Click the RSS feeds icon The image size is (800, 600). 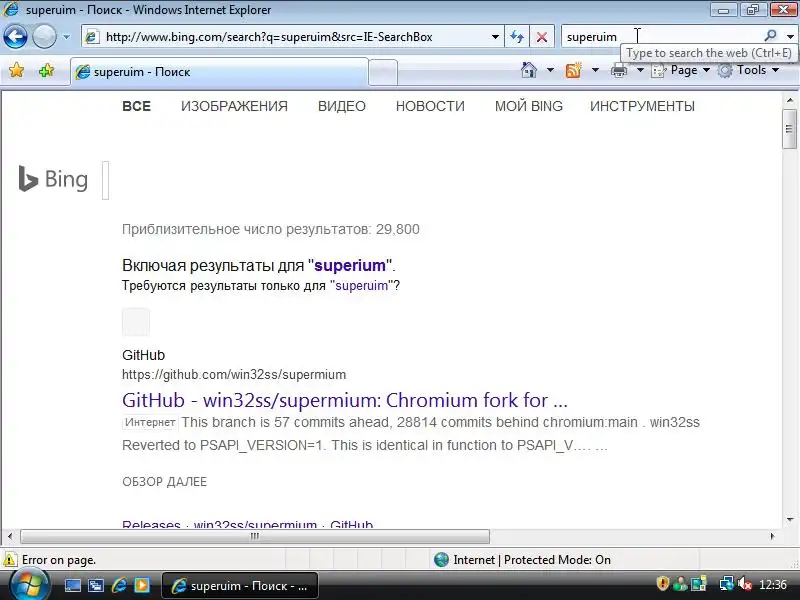(x=573, y=70)
